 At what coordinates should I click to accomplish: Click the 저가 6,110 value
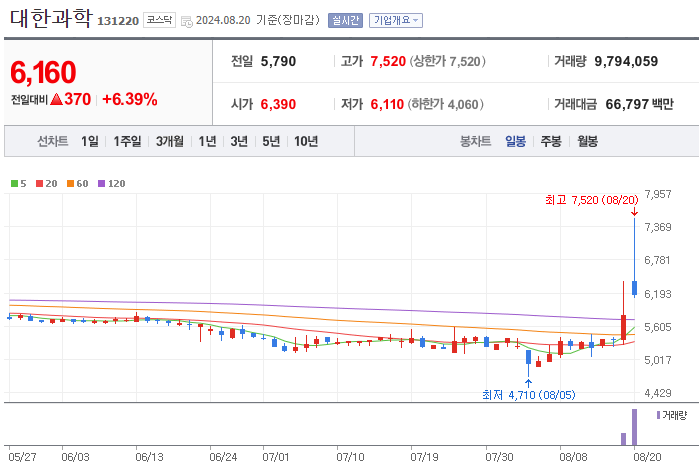pos(387,104)
